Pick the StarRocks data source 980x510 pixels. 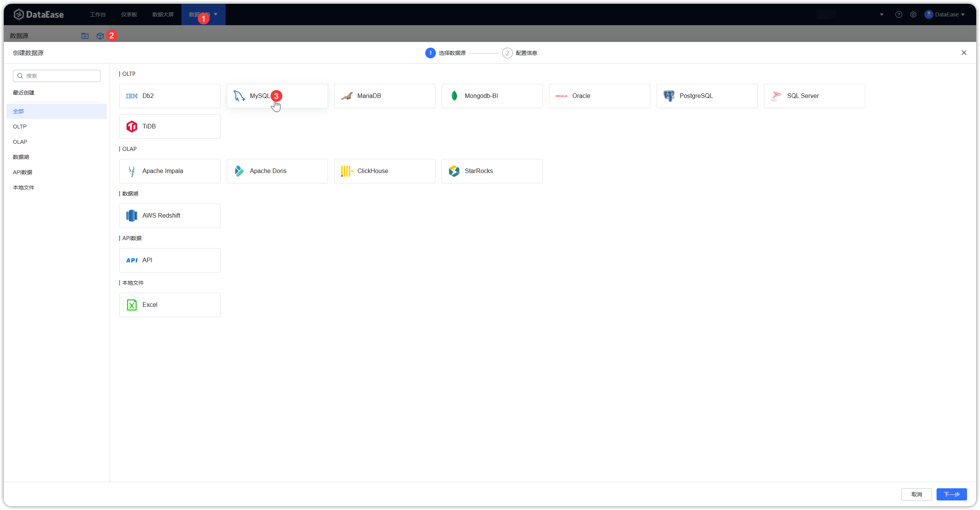click(x=492, y=171)
